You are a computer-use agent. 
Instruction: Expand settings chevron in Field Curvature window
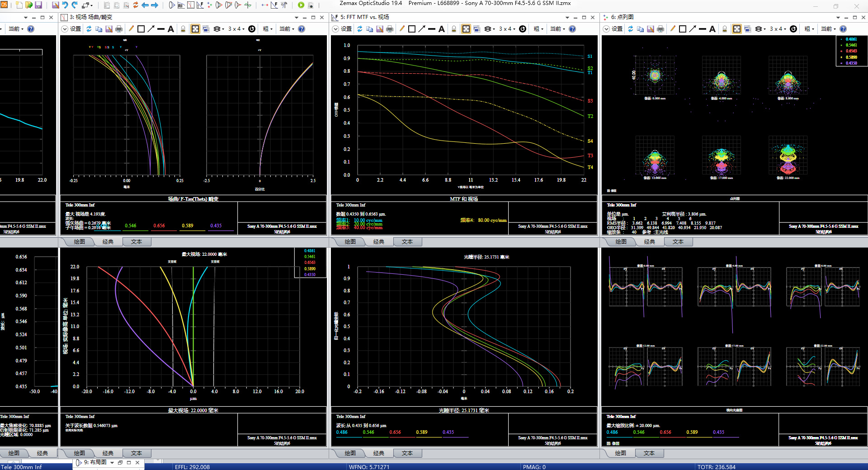click(x=65, y=29)
